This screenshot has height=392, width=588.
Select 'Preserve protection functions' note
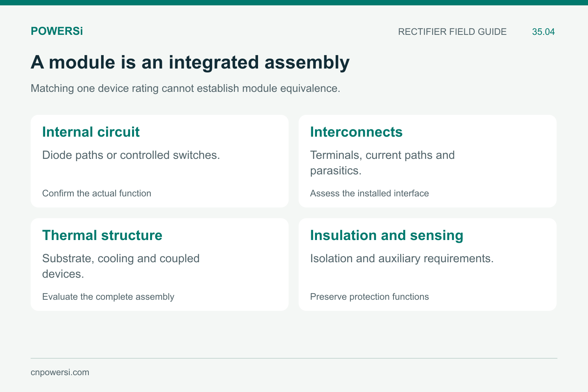click(x=369, y=297)
